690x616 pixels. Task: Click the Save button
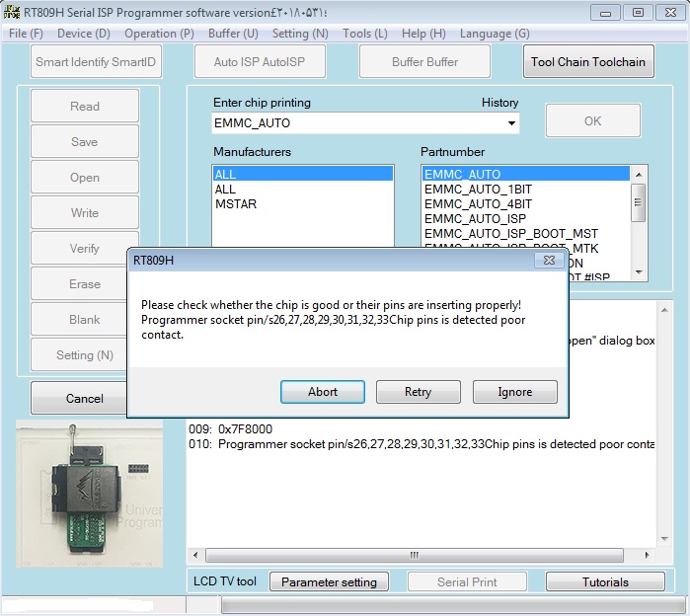(x=85, y=142)
